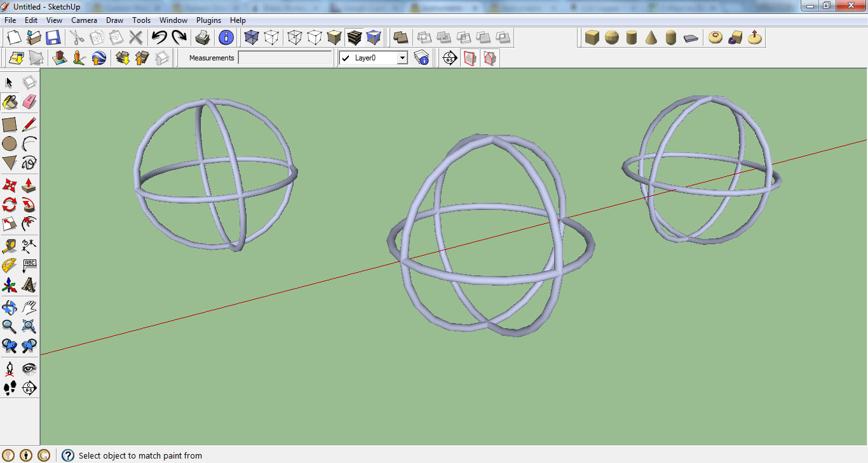Image resolution: width=868 pixels, height=463 pixels.
Task: Click the Make Component icon beside Select
Action: pos(29,83)
